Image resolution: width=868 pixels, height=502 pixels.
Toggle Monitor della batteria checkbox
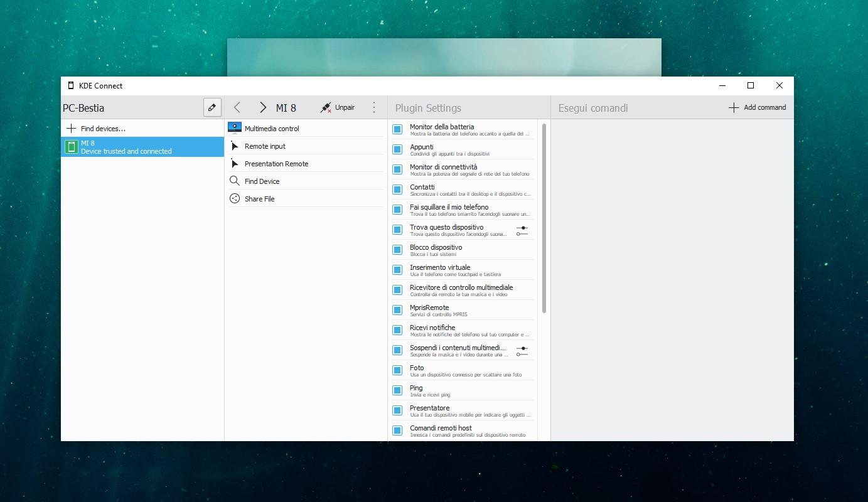point(397,129)
